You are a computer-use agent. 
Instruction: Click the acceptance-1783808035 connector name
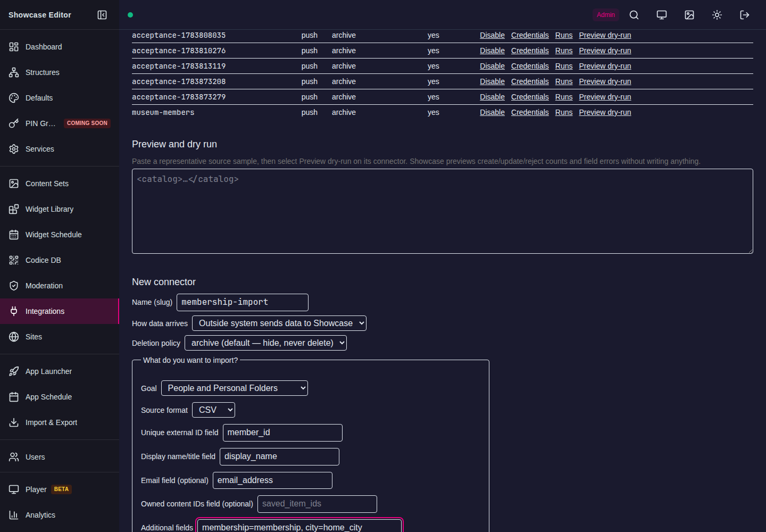coord(179,35)
